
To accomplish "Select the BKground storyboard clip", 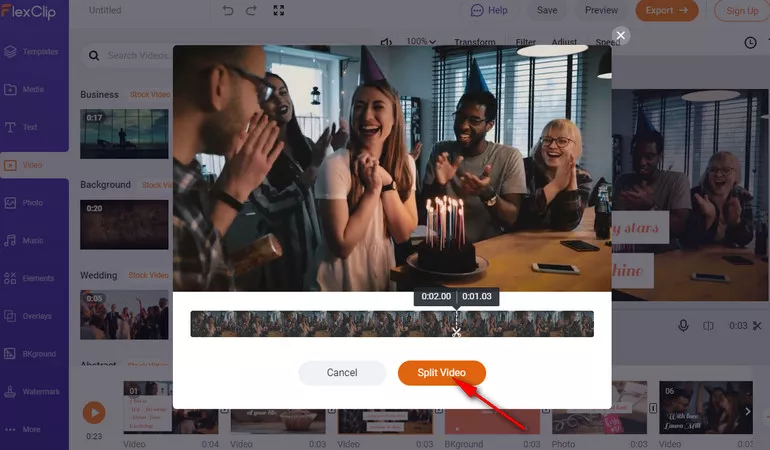I will [493, 421].
